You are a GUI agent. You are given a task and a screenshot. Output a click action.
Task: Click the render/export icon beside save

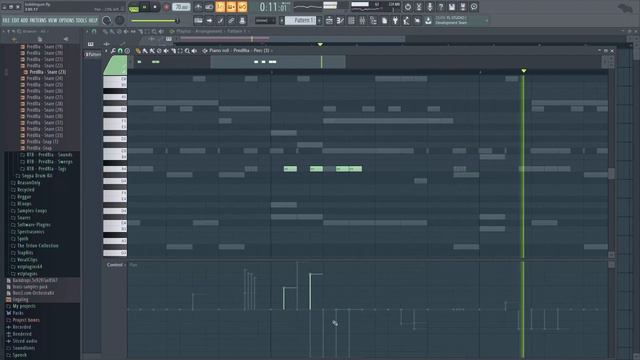click(463, 7)
